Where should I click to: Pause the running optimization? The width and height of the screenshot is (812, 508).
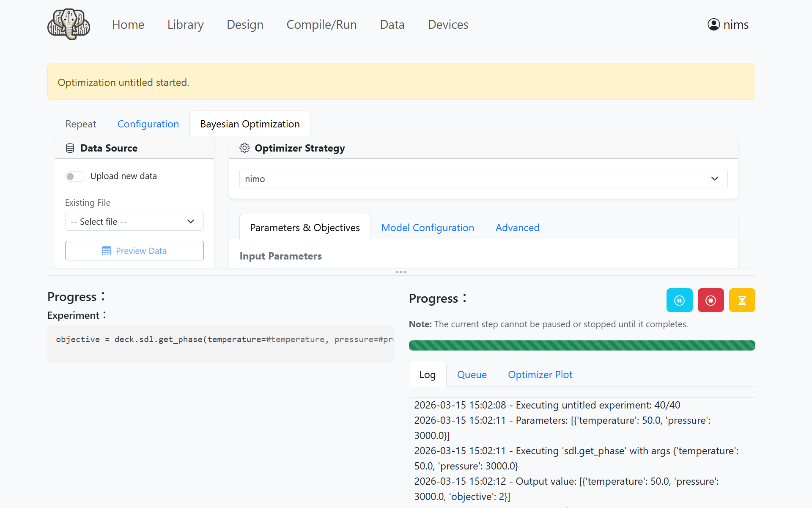point(679,300)
